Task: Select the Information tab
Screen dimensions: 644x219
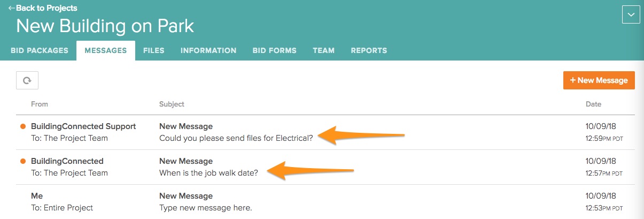Action: (x=208, y=51)
